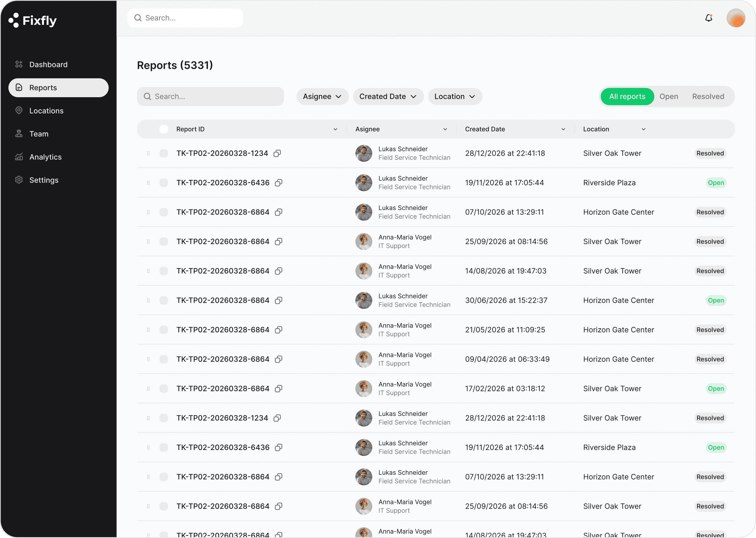Open the Team section in the sidebar
Image resolution: width=756 pixels, height=538 pixels.
[39, 134]
